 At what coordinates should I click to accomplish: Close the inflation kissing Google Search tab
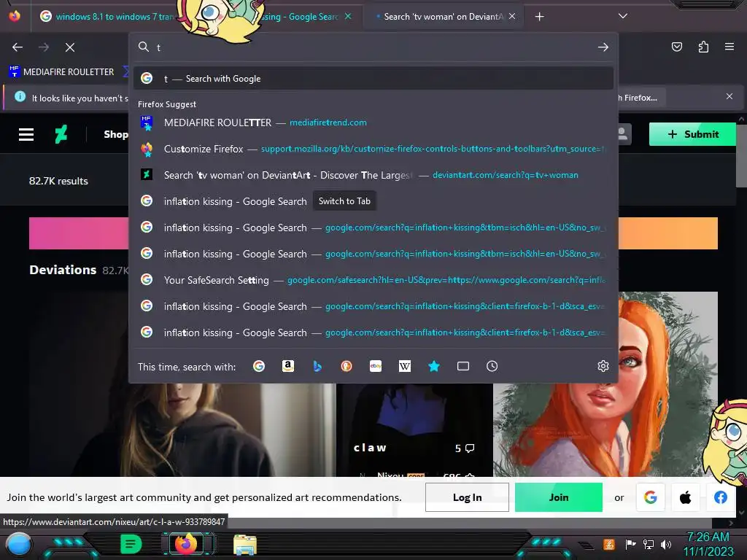pos(348,16)
